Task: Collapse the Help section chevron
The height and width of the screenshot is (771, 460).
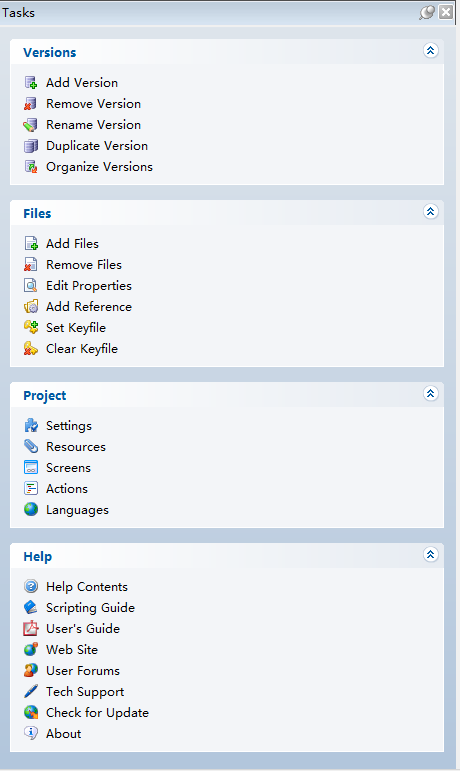Action: (431, 555)
